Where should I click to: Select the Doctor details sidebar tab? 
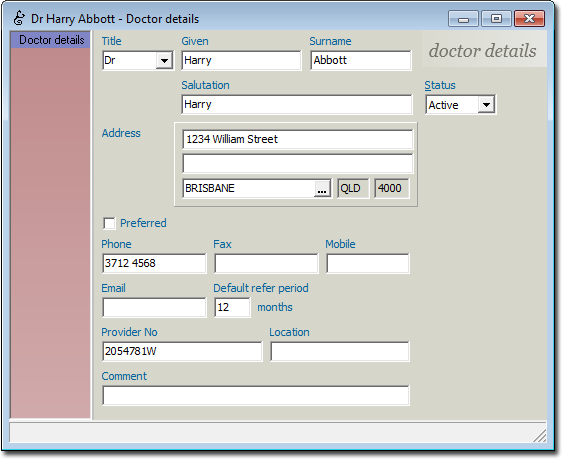[x=51, y=40]
